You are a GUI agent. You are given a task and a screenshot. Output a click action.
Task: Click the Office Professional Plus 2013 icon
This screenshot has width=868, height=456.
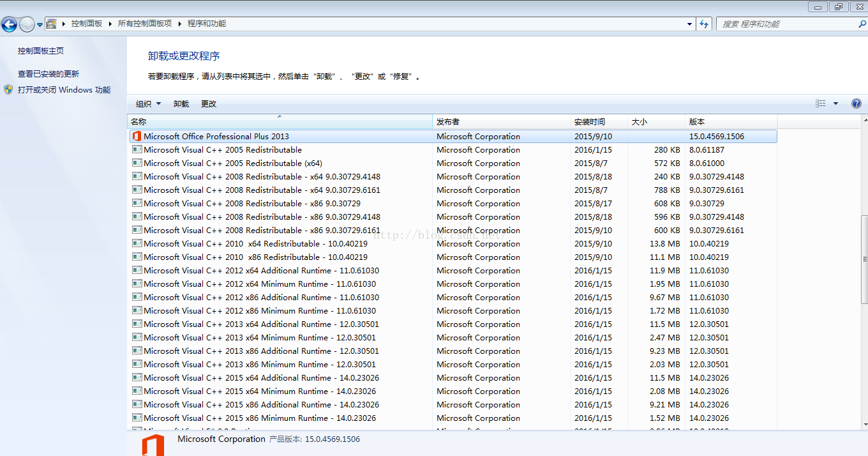click(x=137, y=136)
